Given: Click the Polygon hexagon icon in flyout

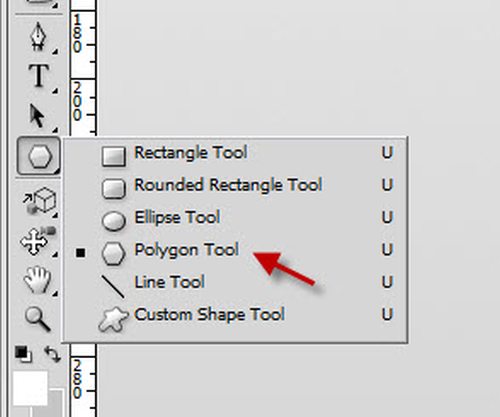Looking at the screenshot, I should coord(114,253).
